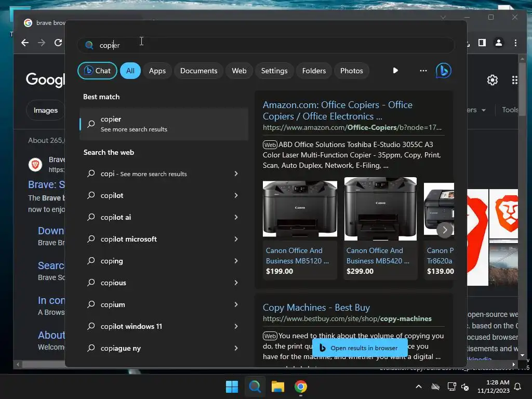Open the notification bell in the taskbar
532x399 pixels.
click(518, 387)
